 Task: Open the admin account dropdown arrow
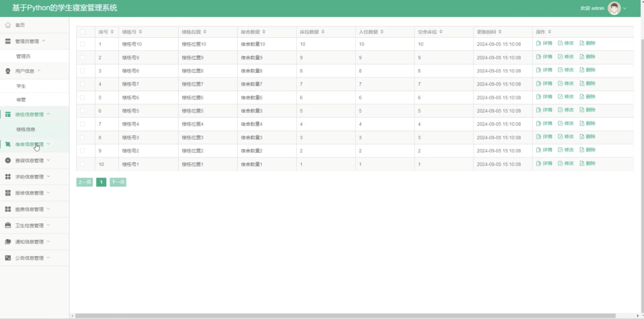pyautogui.click(x=625, y=8)
